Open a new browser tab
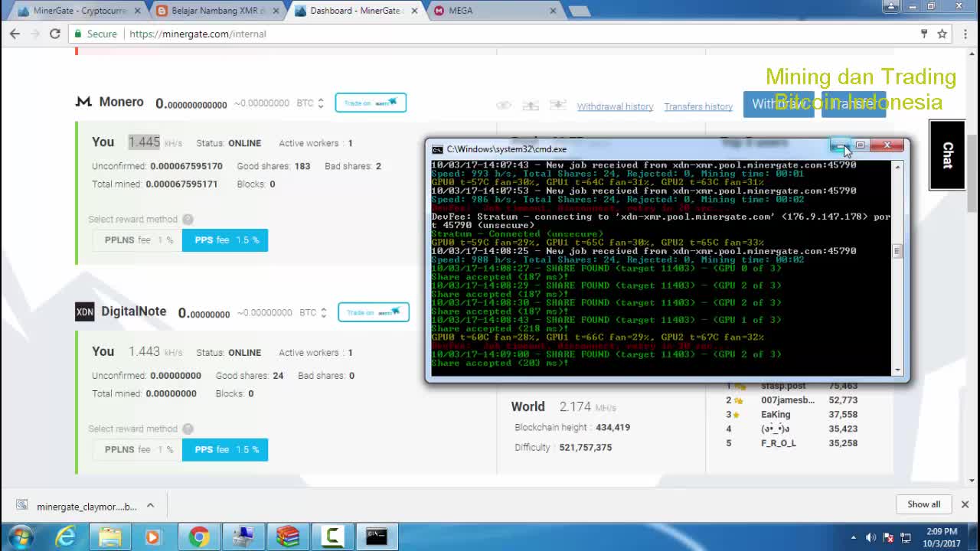 (579, 11)
